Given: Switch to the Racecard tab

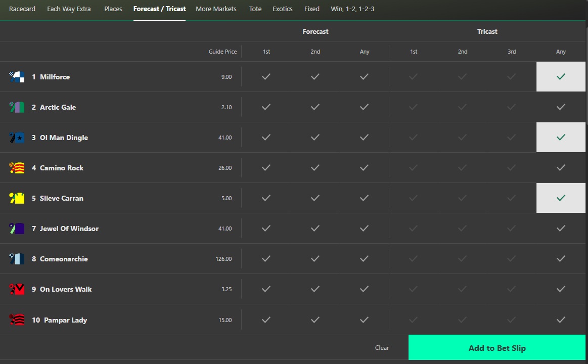Looking at the screenshot, I should (22, 9).
